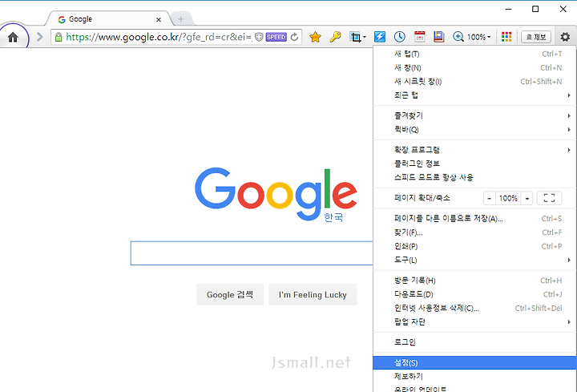The image size is (577, 392).
Task: Click the gear menu icon
Action: [x=565, y=37]
